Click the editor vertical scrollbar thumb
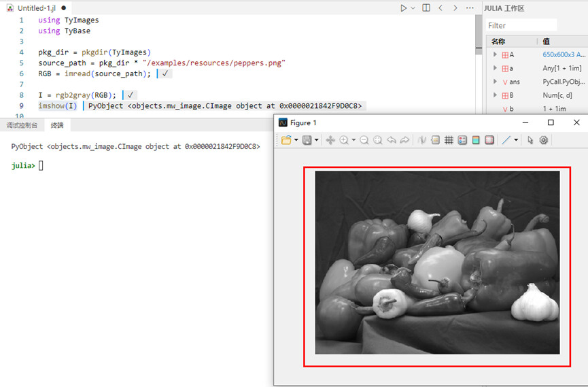 pyautogui.click(x=479, y=35)
